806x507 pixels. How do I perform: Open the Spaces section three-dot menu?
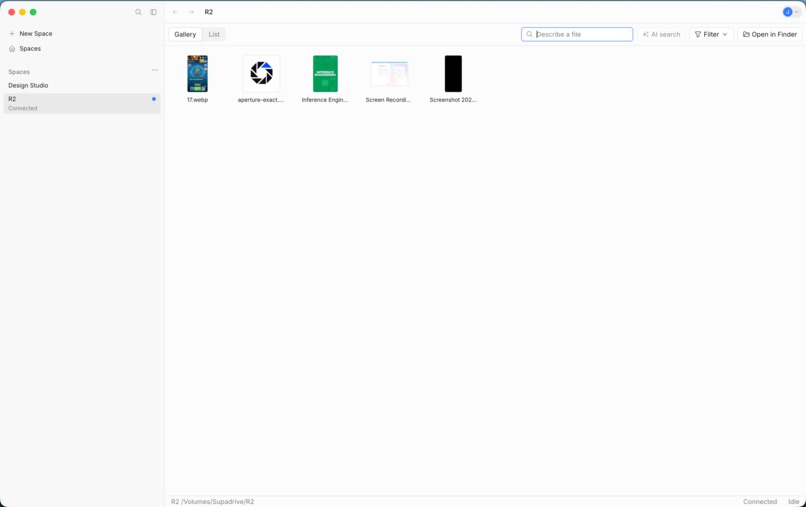155,70
